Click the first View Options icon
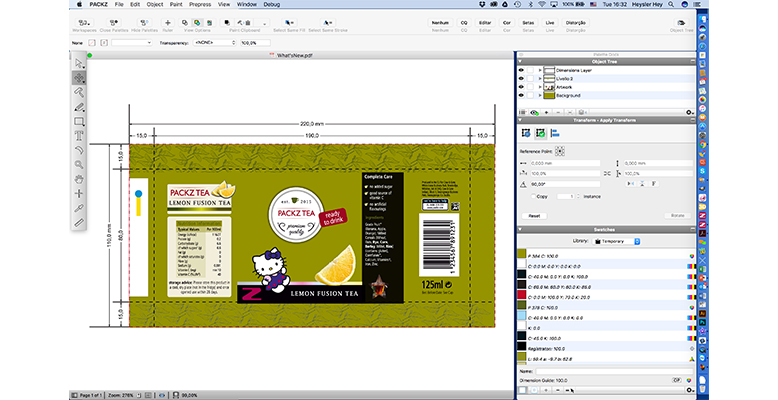This screenshot has width=778, height=400. point(185,23)
